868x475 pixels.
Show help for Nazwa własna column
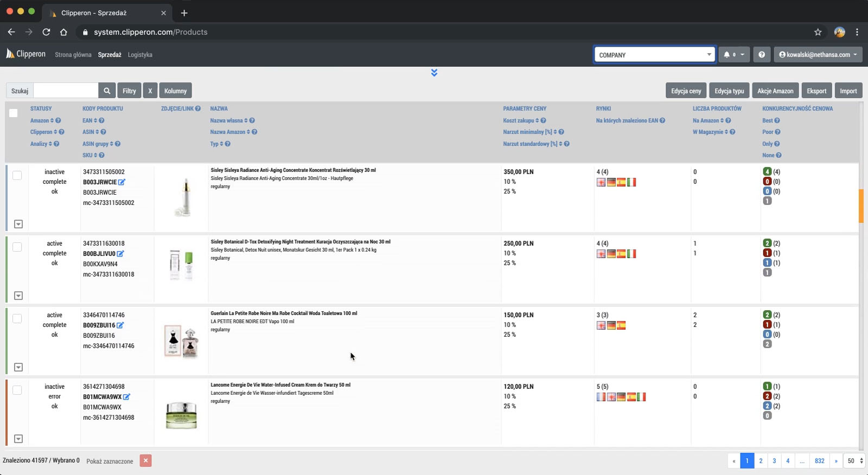[x=252, y=120]
